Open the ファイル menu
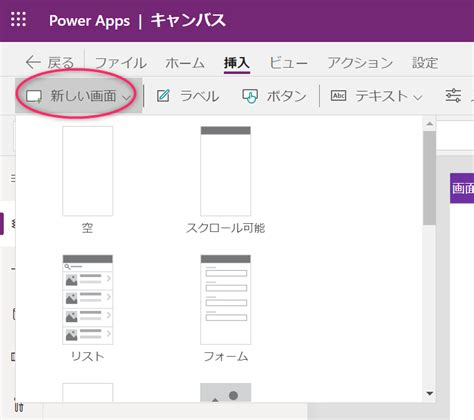Image resolution: width=474 pixels, height=420 pixels. 121,63
